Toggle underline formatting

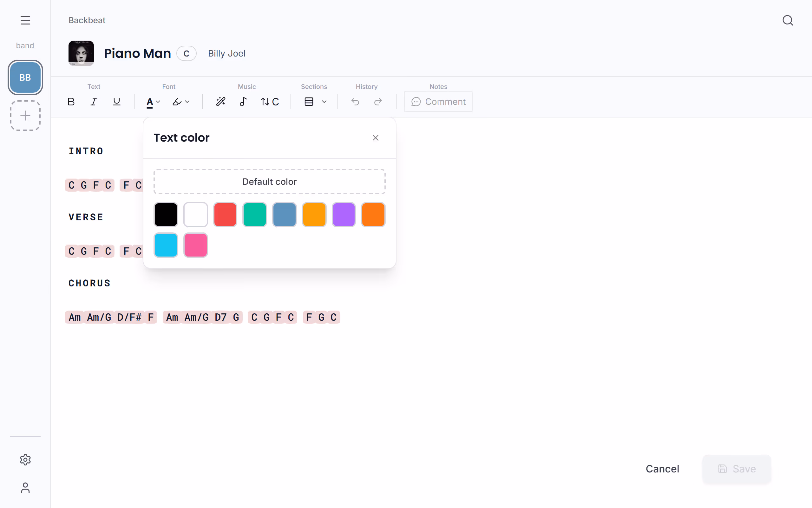pyautogui.click(x=116, y=102)
